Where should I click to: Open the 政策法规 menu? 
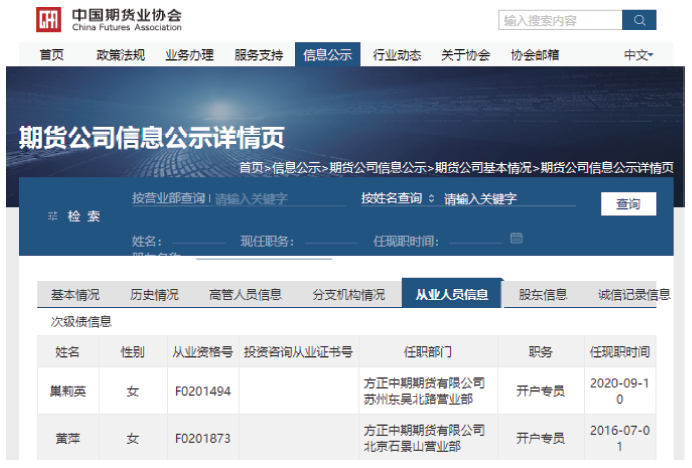[120, 55]
